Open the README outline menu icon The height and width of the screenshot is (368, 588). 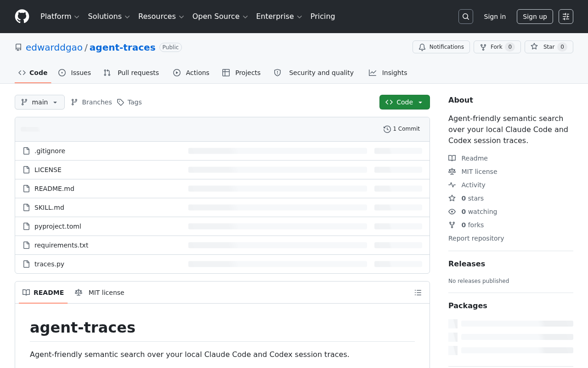(418, 293)
